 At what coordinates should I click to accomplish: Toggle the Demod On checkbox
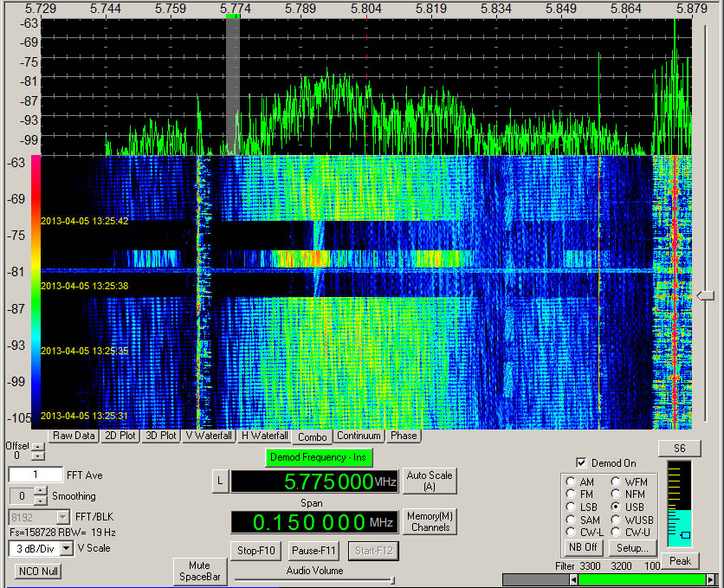click(x=582, y=462)
